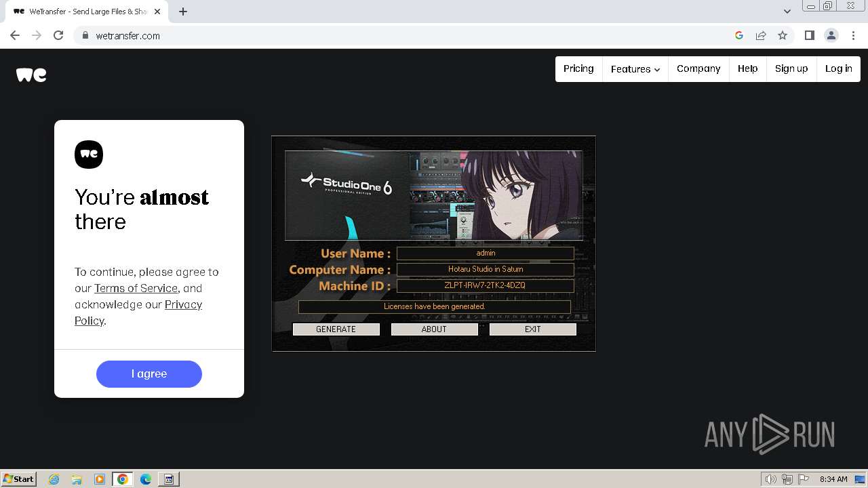Open Microsoft Edge from the taskbar
This screenshot has width=868, height=488.
tap(146, 479)
